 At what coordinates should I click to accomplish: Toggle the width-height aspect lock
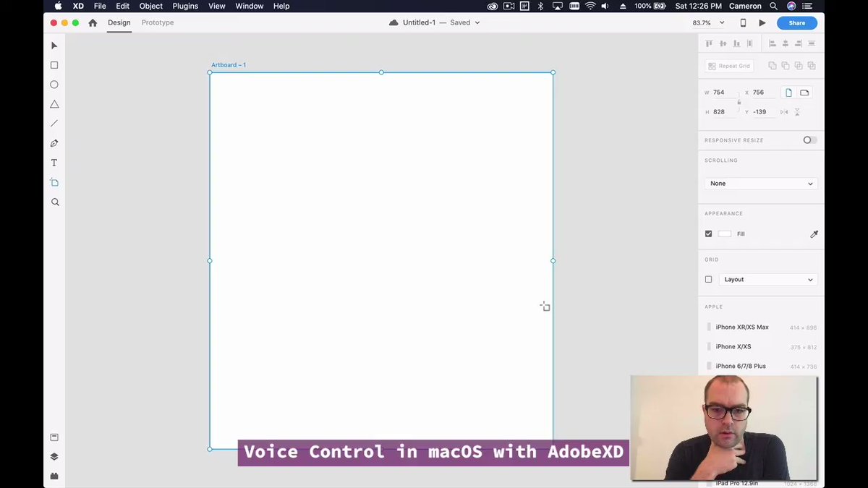[x=739, y=102]
